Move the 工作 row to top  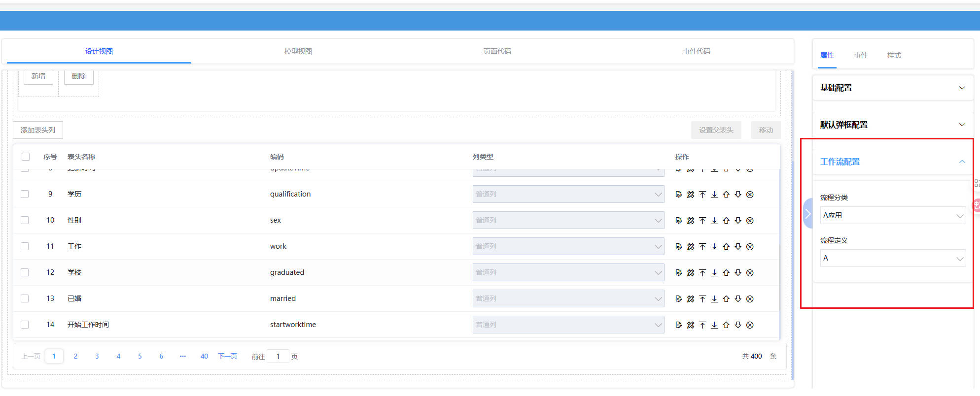click(x=702, y=247)
